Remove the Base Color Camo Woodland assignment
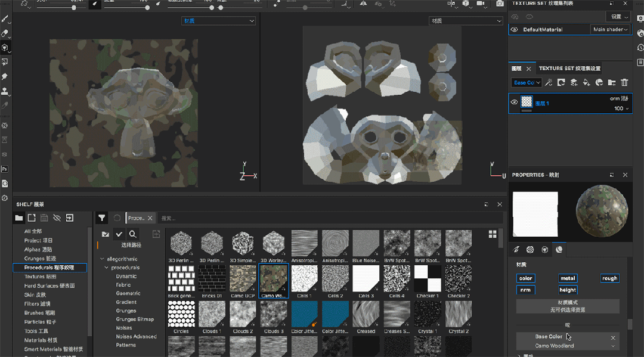This screenshot has height=357, width=644. click(x=613, y=338)
